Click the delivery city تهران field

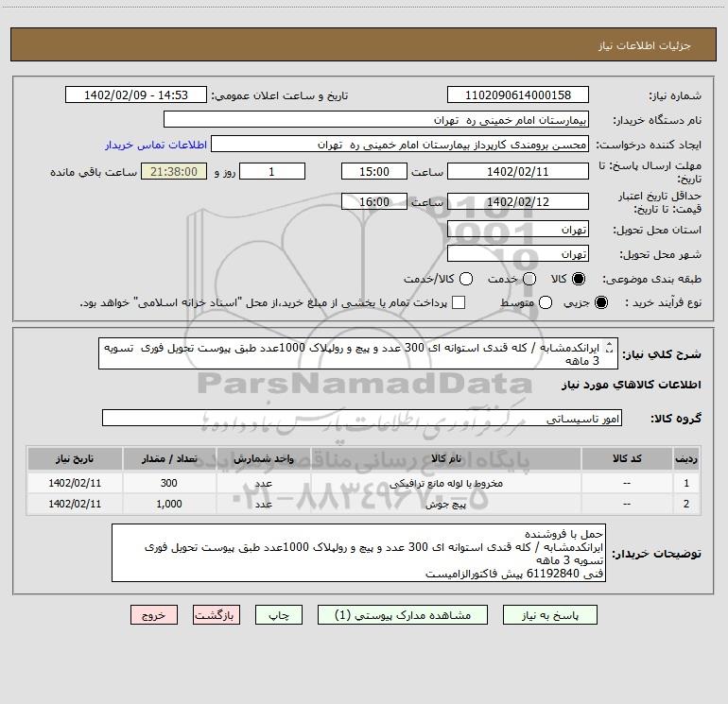click(518, 254)
